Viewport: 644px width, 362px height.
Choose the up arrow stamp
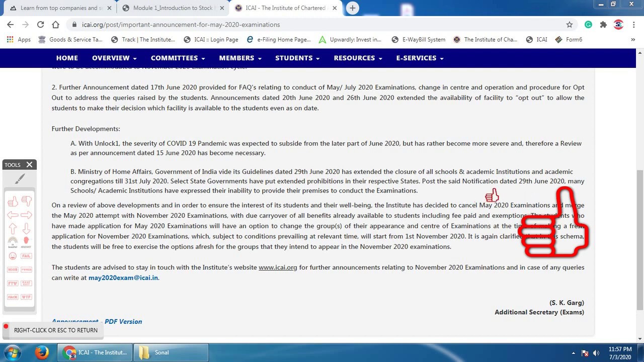tap(13, 229)
